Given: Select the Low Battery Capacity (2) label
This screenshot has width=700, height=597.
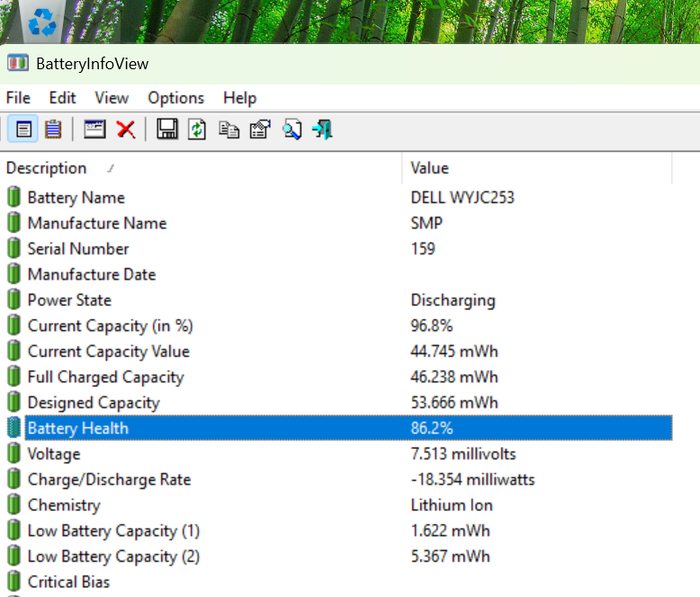Looking at the screenshot, I should tap(114, 557).
